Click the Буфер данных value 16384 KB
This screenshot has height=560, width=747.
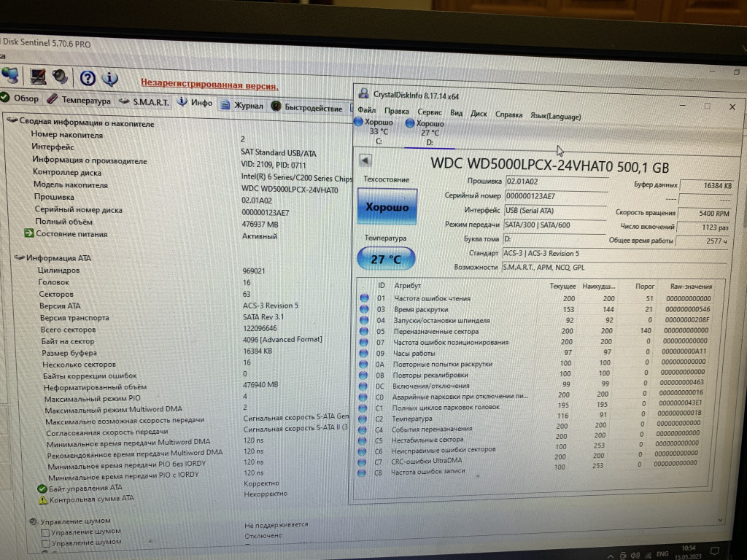point(706,185)
